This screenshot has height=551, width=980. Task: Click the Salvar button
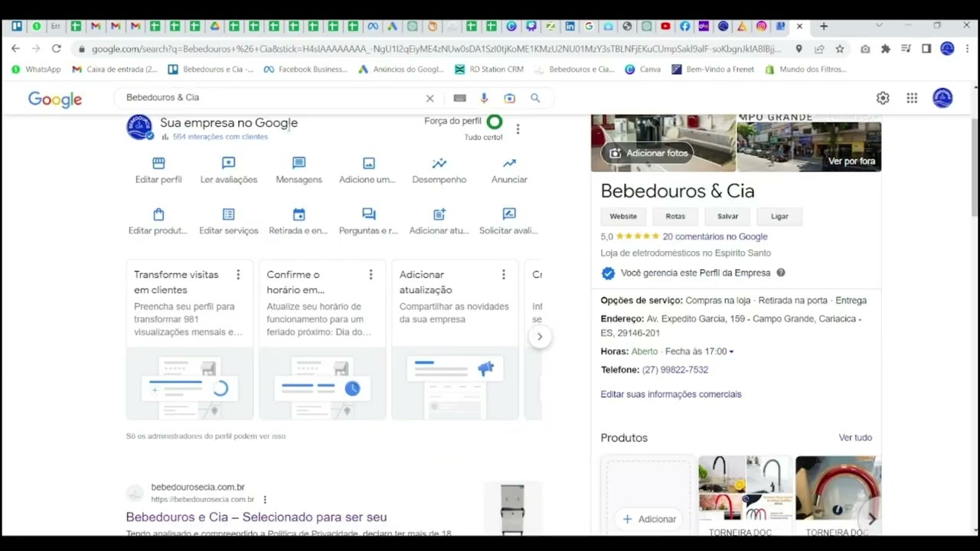(x=727, y=217)
